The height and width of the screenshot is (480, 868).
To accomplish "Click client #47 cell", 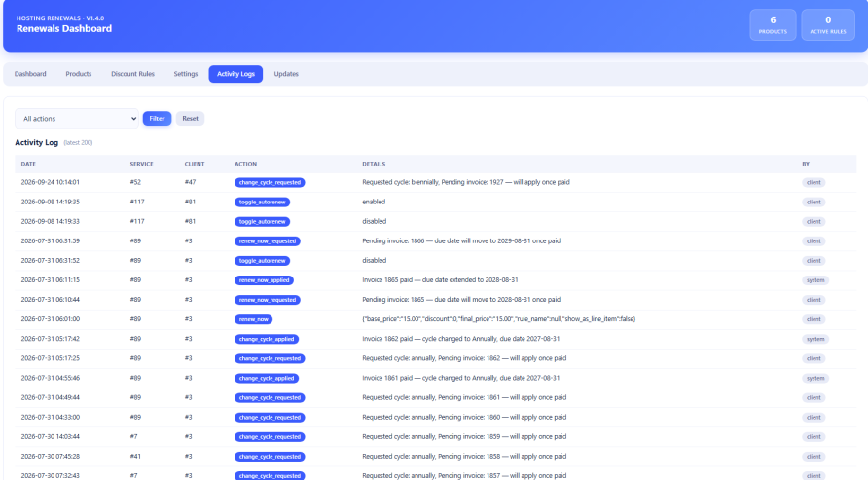I will tap(190, 182).
